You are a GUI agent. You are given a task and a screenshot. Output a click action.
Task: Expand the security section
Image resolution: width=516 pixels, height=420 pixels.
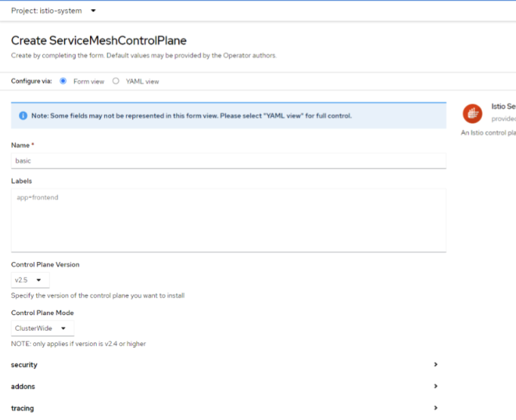point(24,365)
